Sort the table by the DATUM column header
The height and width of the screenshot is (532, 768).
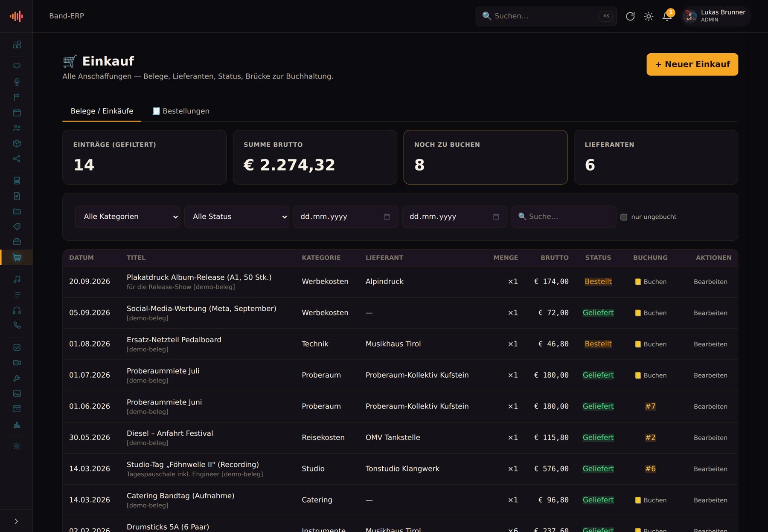[81, 257]
